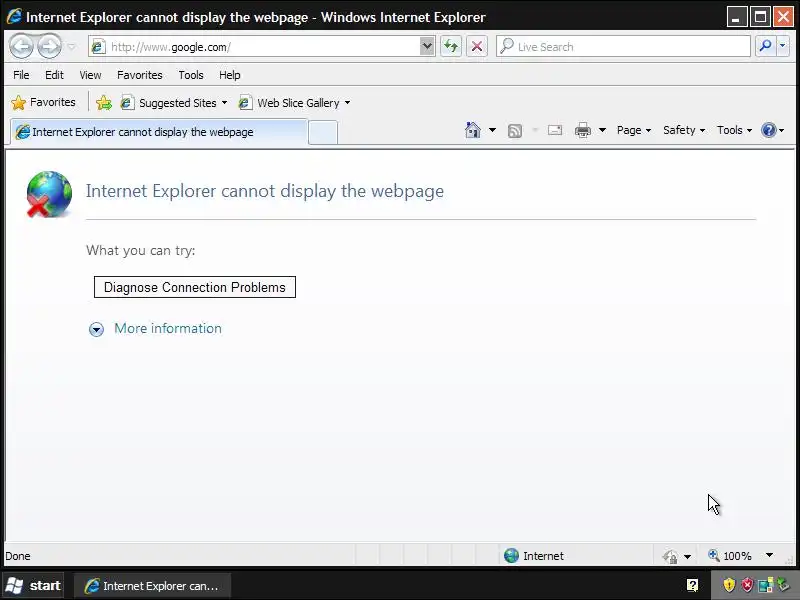Image resolution: width=800 pixels, height=600 pixels.
Task: Go back with the Back arrow button
Action: 21,47
